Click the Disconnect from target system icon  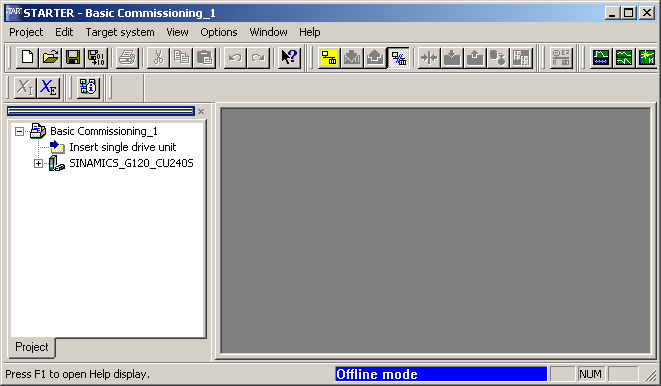coord(398,57)
